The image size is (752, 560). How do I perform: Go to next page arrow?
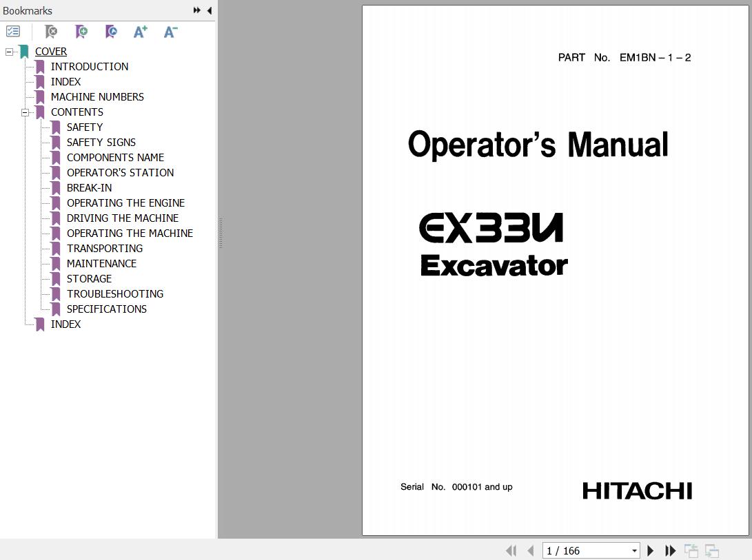(650, 550)
